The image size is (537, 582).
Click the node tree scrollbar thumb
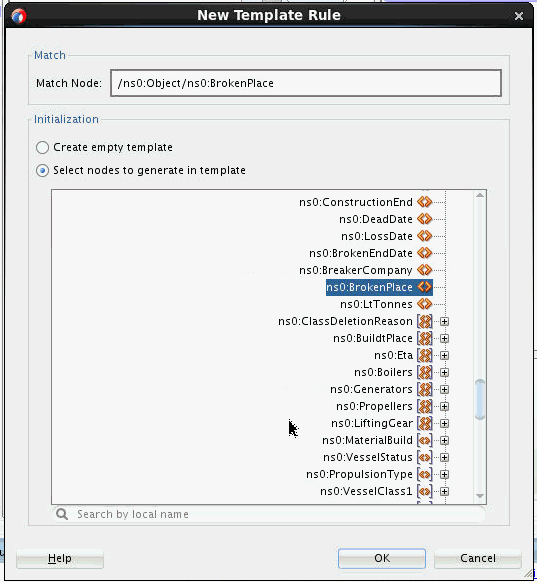480,399
